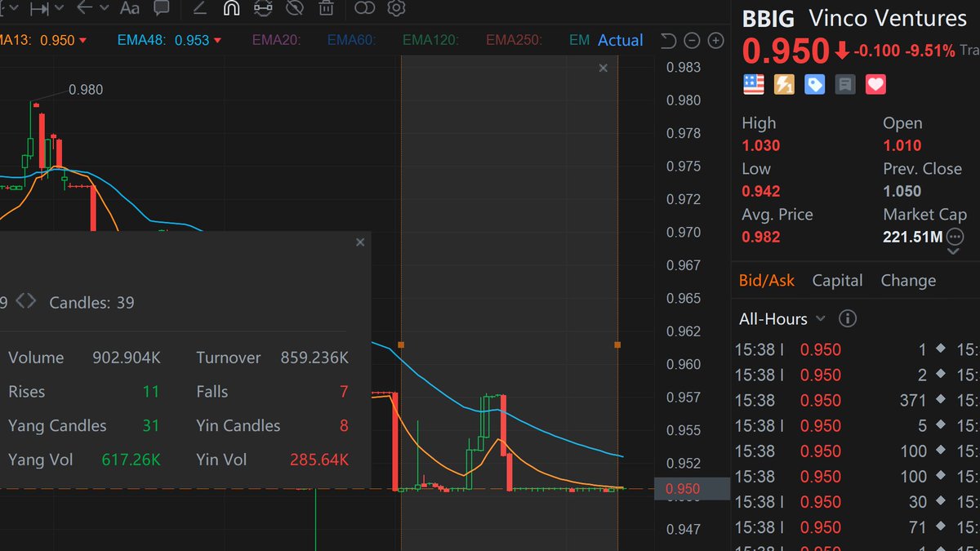980x551 pixels.
Task: Select the arrow drawing tool
Action: tap(85, 8)
